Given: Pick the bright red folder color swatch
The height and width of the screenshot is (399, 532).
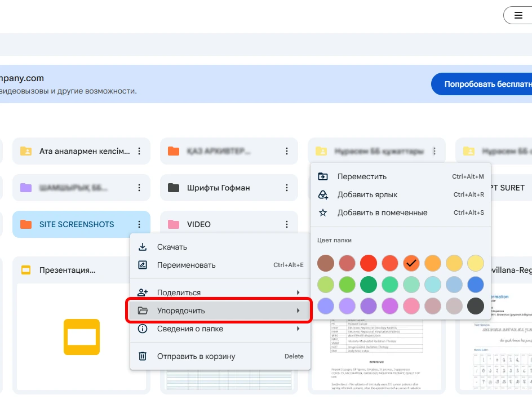Looking at the screenshot, I should [369, 263].
